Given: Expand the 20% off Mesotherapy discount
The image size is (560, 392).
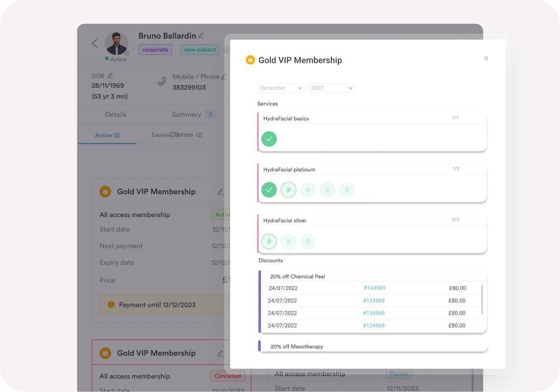Looking at the screenshot, I should [x=297, y=346].
